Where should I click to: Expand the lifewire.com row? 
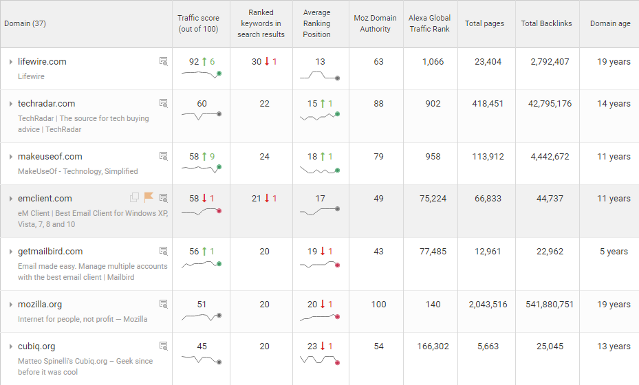pos(11,62)
